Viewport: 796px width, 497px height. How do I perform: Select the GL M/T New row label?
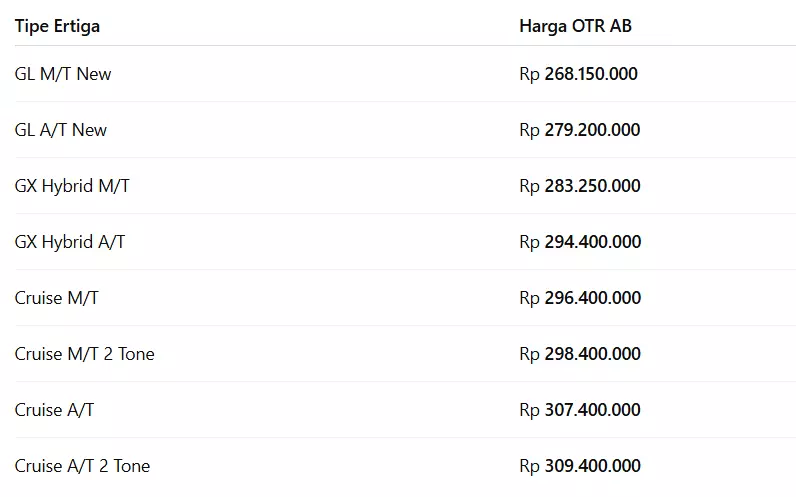[x=63, y=74]
